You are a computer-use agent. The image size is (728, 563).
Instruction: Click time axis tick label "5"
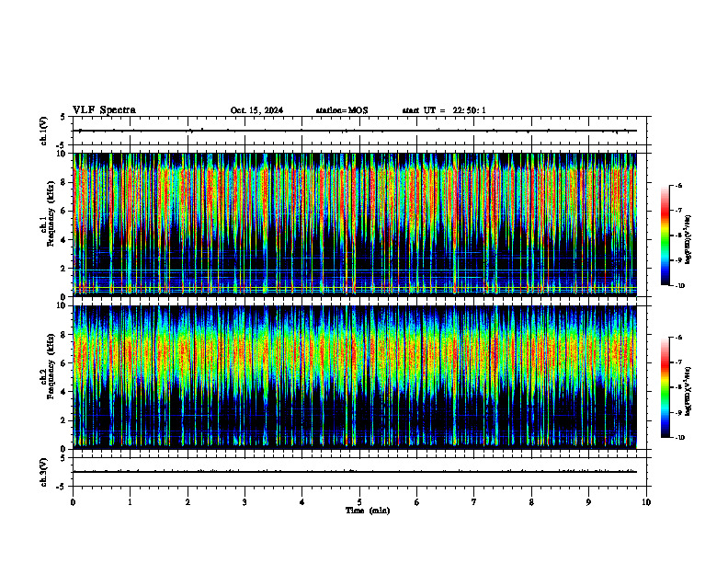pyautogui.click(x=359, y=502)
